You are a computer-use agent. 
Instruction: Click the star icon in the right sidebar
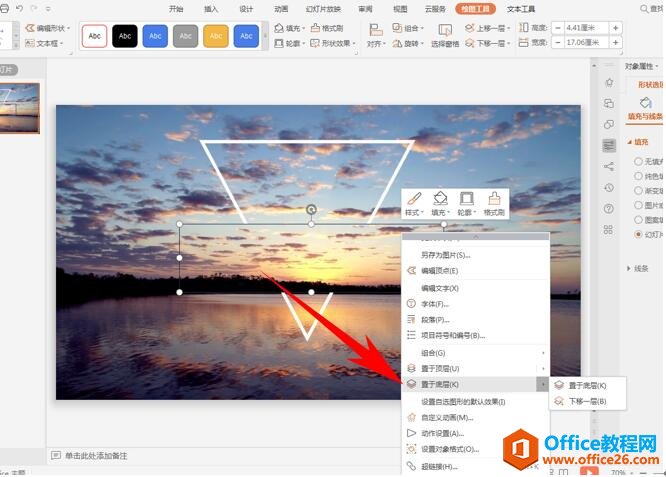(609, 82)
